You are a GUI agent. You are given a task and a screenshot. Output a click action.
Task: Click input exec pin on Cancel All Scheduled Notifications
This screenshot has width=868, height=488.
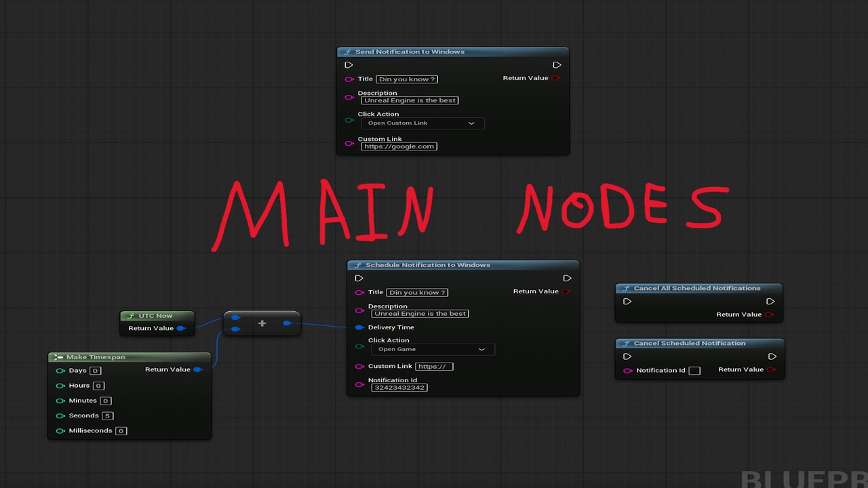click(627, 302)
